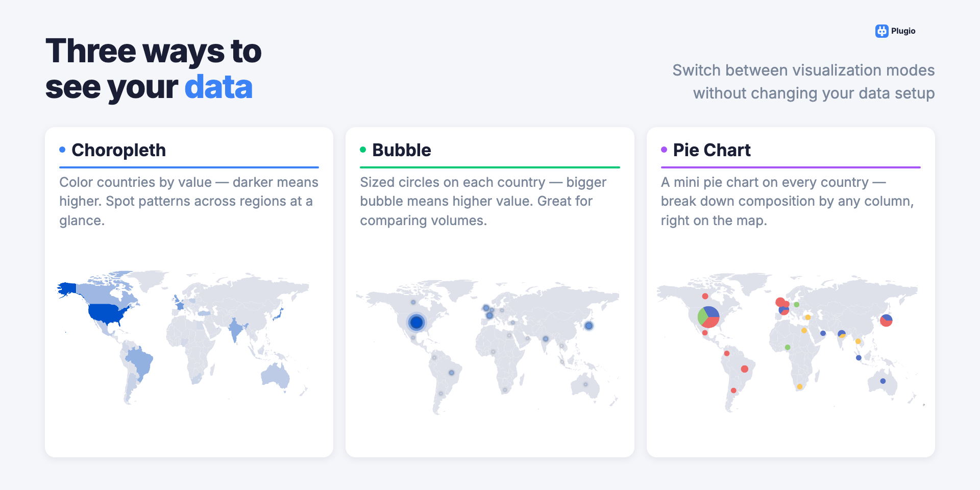Click the Plugio logo icon
The height and width of the screenshot is (490, 980).
click(x=881, y=31)
